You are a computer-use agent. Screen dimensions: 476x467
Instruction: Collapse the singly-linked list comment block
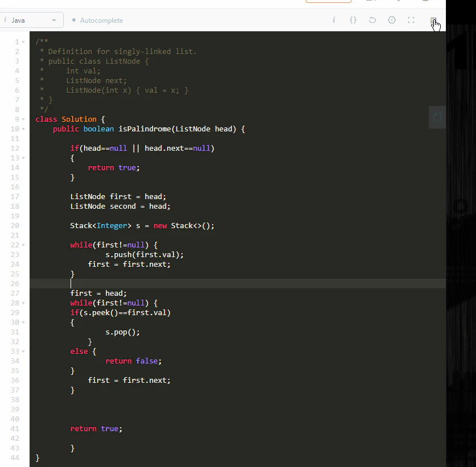click(23, 41)
